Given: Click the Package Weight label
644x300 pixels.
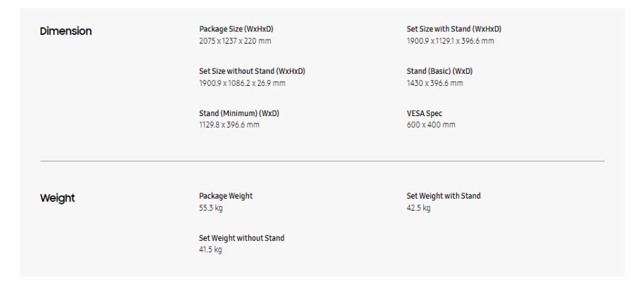Looking at the screenshot, I should 225,196.
